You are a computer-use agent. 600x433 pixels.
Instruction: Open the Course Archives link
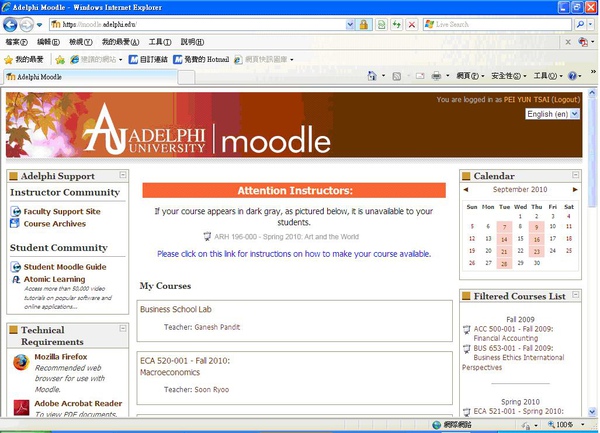pos(55,224)
